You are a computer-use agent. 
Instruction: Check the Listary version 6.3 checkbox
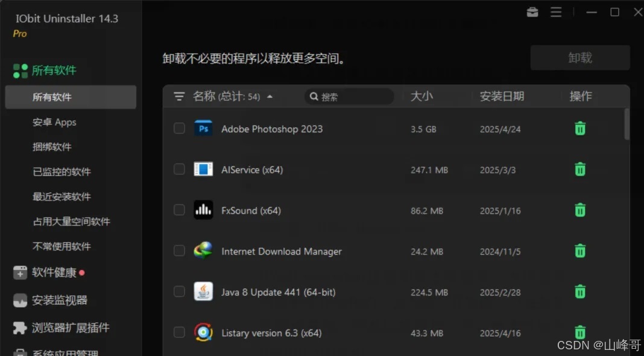click(179, 332)
